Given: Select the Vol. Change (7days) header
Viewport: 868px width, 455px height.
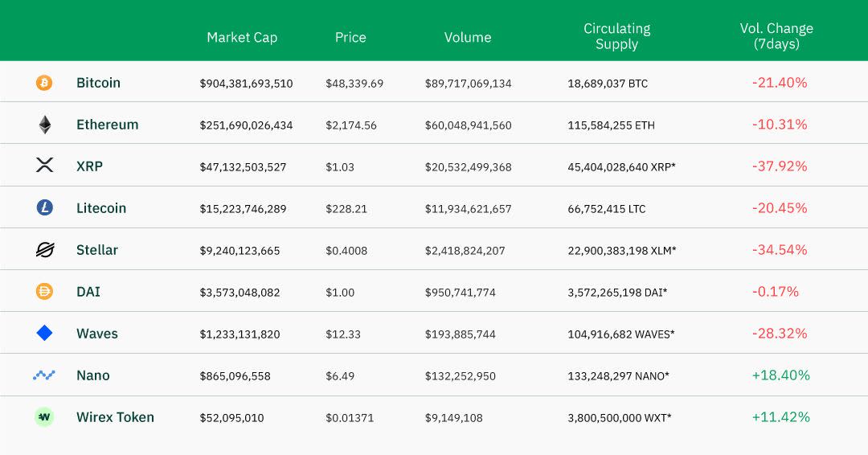Looking at the screenshot, I should pos(776,36).
